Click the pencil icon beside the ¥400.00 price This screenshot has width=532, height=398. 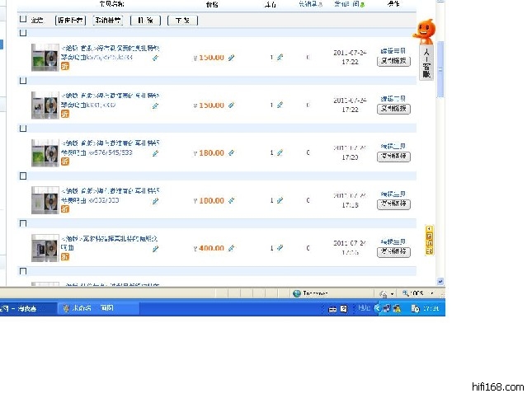(232, 248)
